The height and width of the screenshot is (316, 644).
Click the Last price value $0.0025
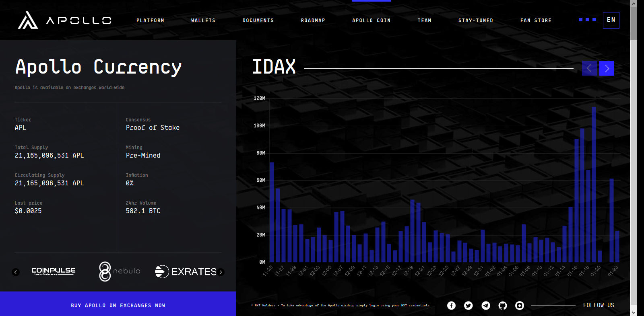click(28, 211)
